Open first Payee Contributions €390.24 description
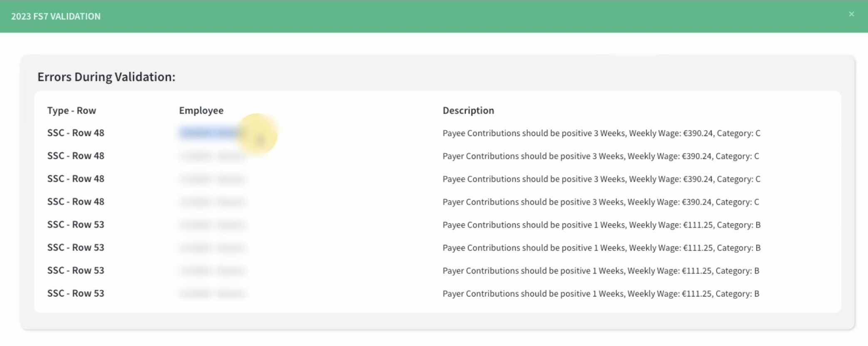 [602, 133]
